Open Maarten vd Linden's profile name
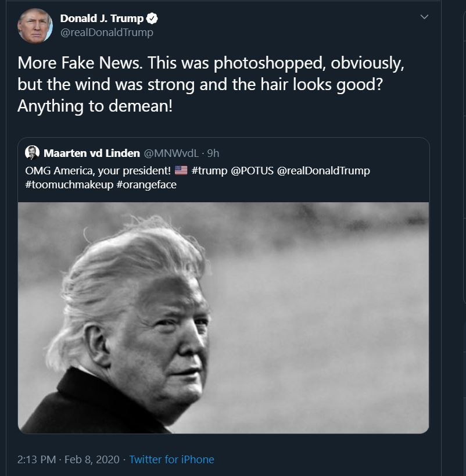 [x=92, y=153]
